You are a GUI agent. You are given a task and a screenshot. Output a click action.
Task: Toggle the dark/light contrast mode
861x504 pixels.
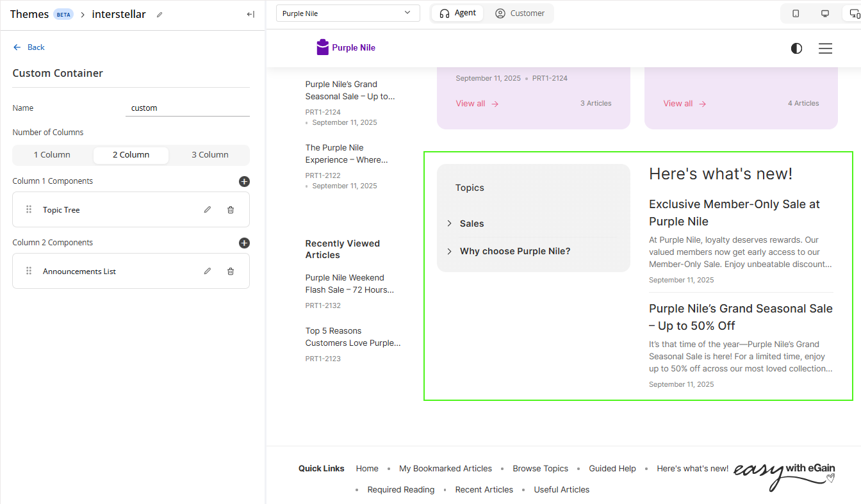pos(796,49)
